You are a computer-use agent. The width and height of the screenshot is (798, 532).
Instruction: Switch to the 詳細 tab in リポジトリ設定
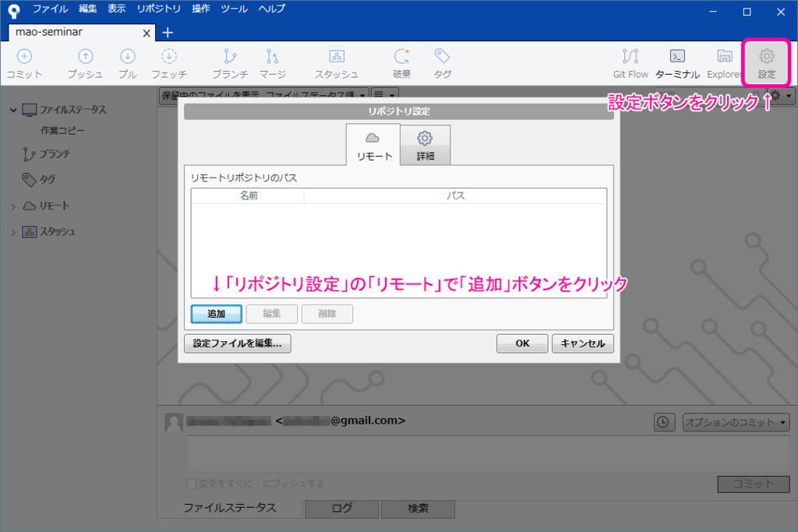click(425, 144)
